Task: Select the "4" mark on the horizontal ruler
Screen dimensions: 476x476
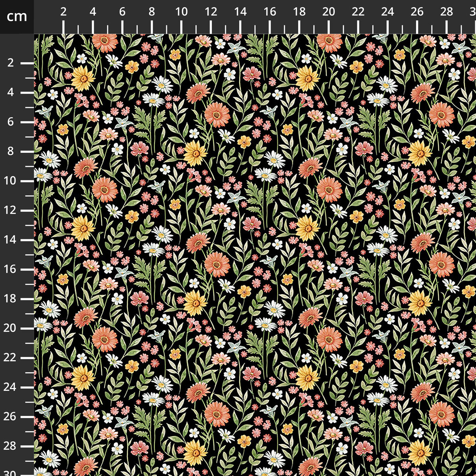Action: [x=93, y=12]
